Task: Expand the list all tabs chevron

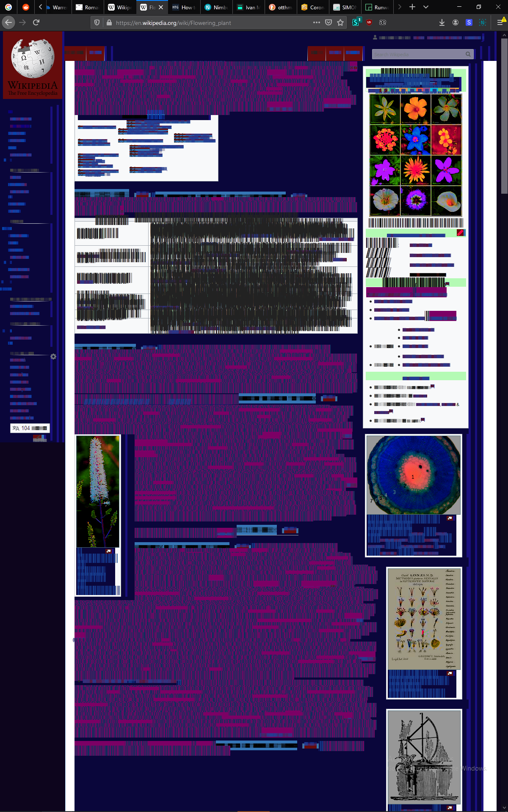Action: (426, 7)
